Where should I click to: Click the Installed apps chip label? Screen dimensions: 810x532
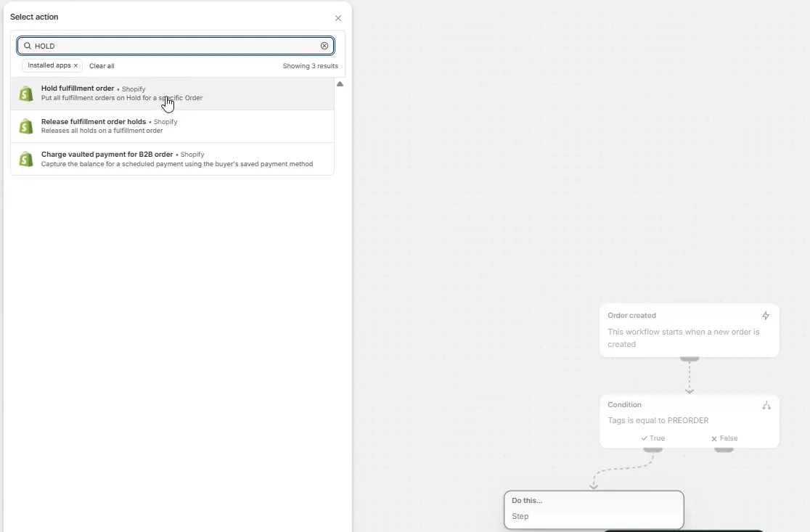49,65
